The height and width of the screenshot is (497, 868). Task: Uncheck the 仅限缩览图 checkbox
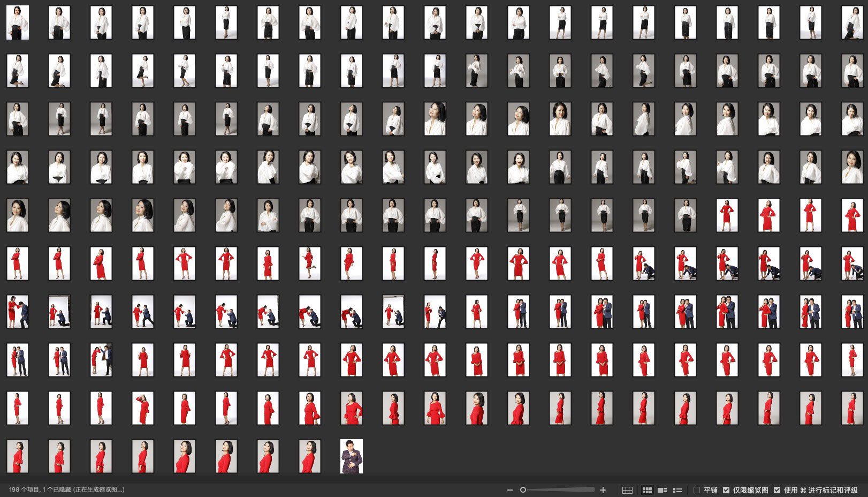point(726,490)
